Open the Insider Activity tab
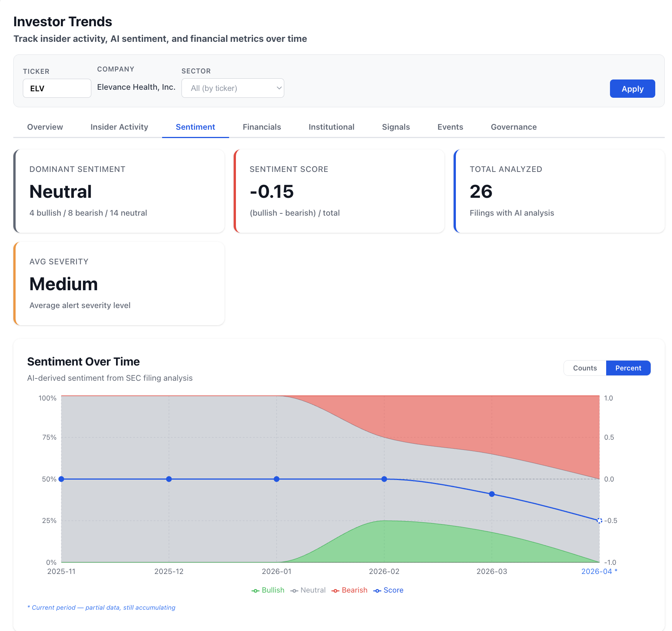 119,127
